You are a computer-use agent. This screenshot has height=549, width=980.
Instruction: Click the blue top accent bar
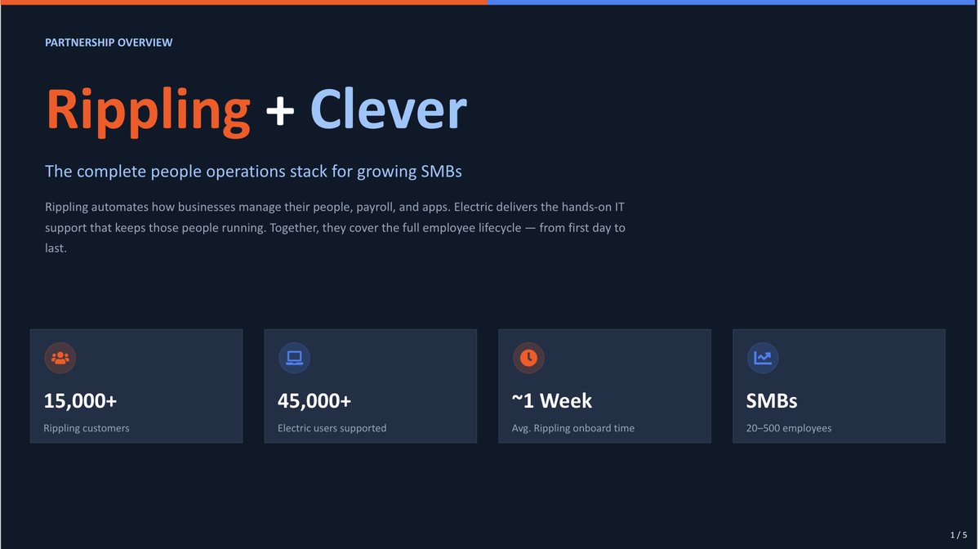[x=733, y=2]
